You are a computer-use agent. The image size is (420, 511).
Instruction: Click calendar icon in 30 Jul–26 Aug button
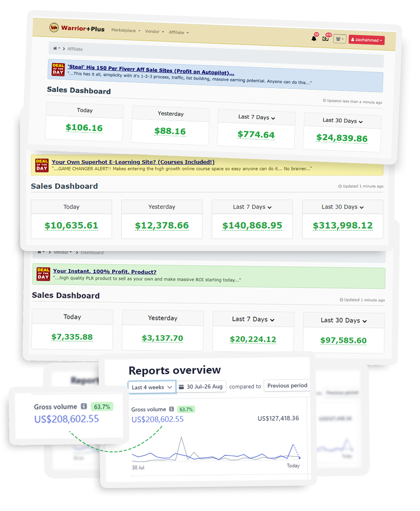pyautogui.click(x=181, y=386)
